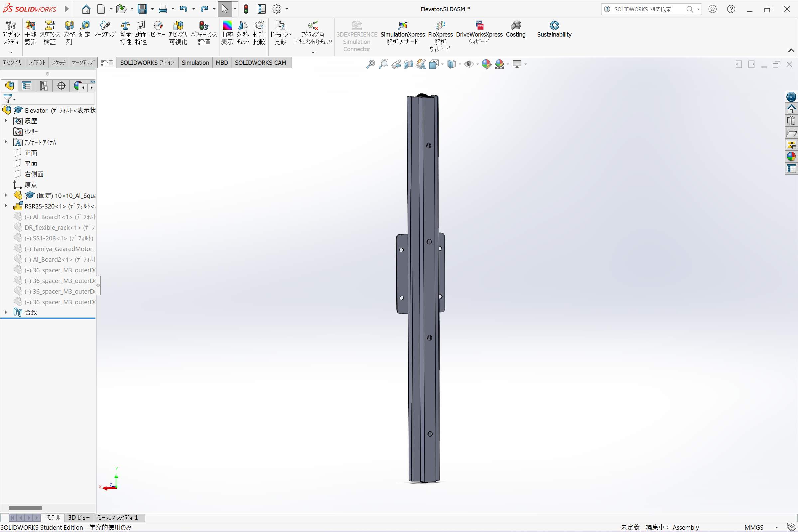Viewport: 798px width, 532px height.
Task: Expand the アノテートアイテム folder
Action: (x=6, y=142)
